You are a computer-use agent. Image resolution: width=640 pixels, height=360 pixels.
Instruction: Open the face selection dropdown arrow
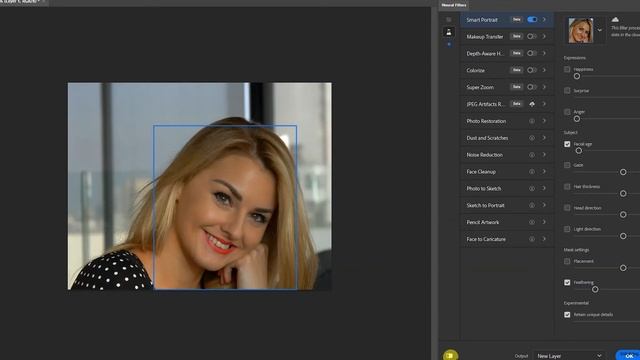click(x=600, y=30)
